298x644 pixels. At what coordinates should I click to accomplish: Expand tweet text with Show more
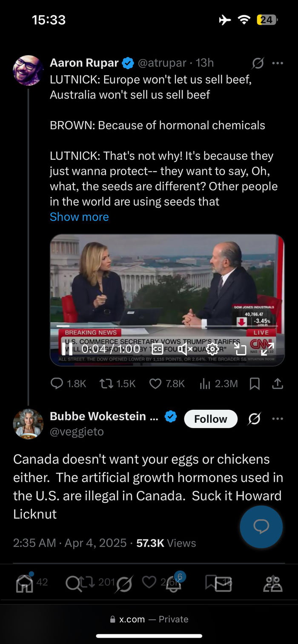tap(79, 217)
